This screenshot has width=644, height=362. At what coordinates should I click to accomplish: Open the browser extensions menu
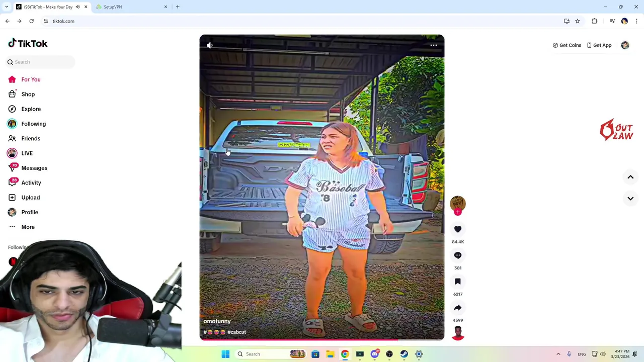click(x=595, y=21)
